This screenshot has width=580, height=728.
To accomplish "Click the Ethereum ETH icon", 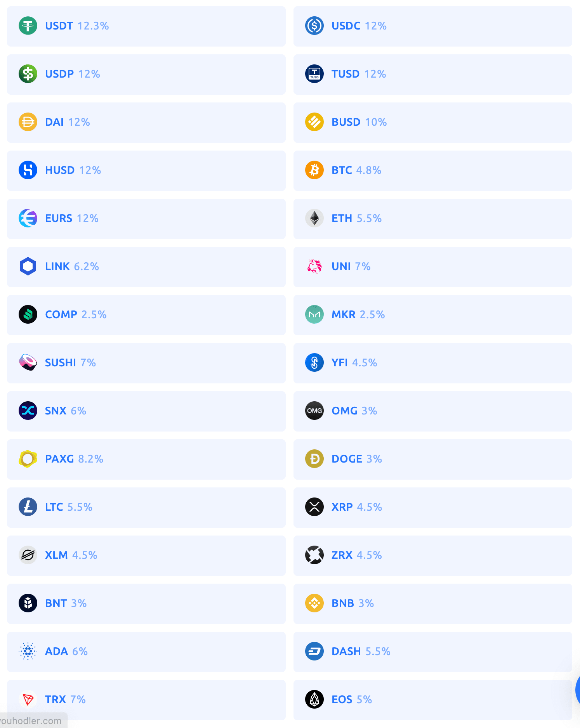I will (x=314, y=218).
